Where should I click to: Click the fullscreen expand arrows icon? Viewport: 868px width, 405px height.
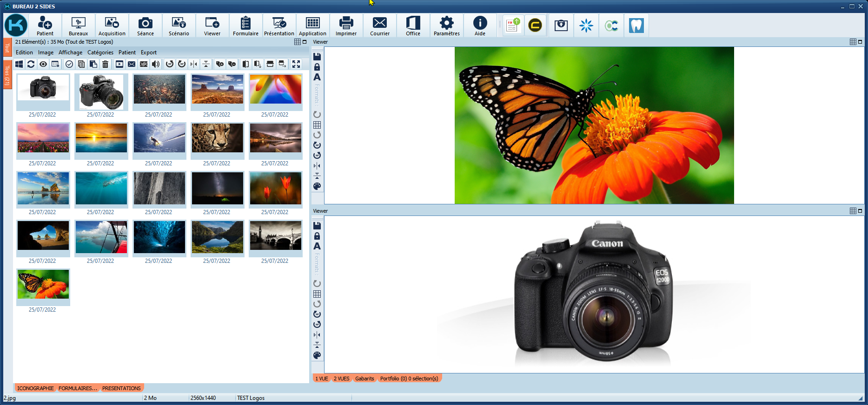coord(296,64)
